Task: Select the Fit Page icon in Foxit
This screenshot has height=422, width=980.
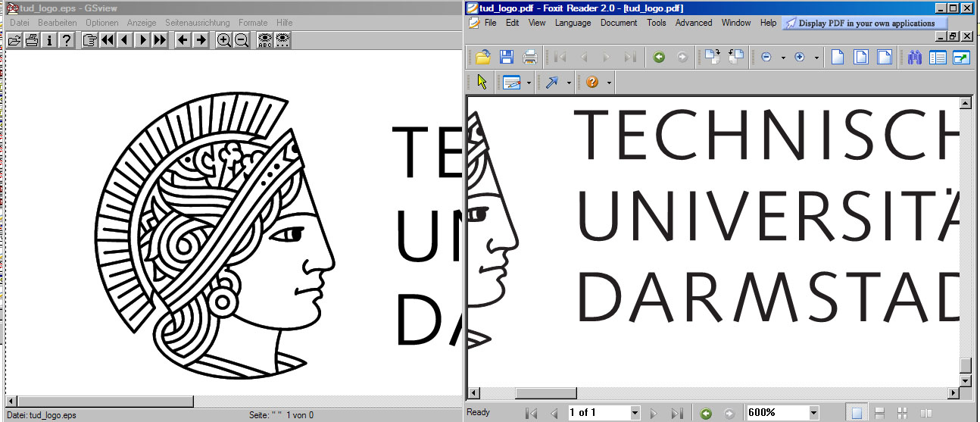Action: (x=861, y=57)
